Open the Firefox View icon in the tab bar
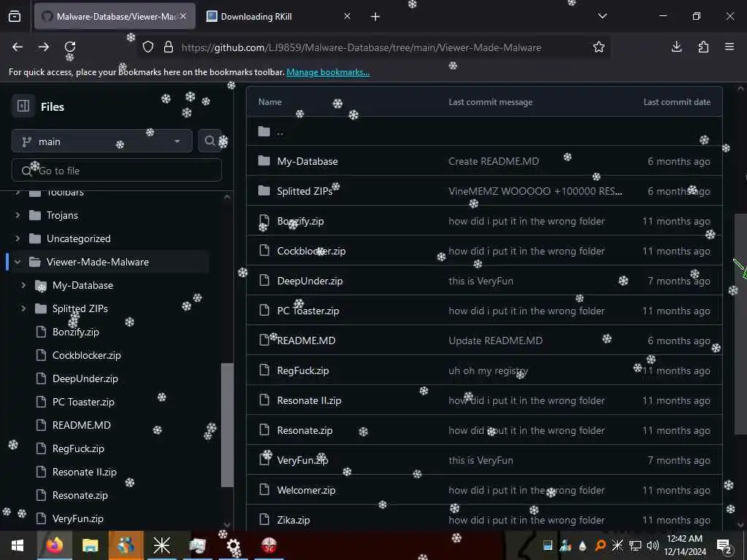 [15, 17]
